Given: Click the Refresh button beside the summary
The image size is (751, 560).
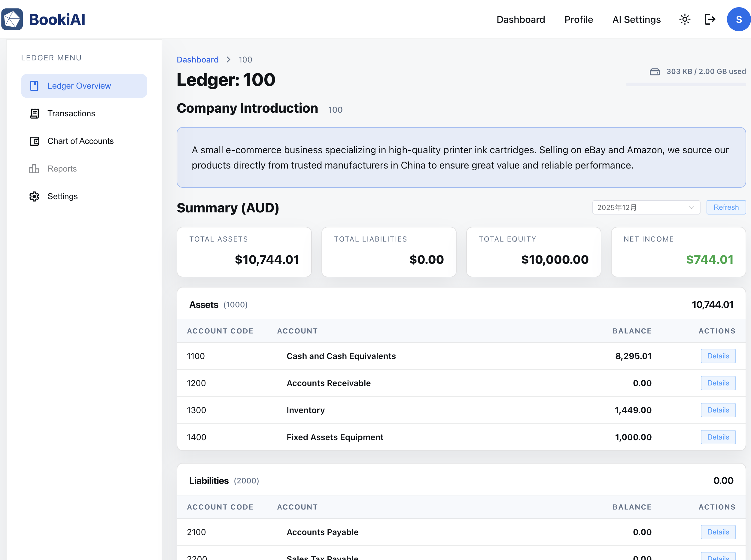Looking at the screenshot, I should tap(726, 207).
